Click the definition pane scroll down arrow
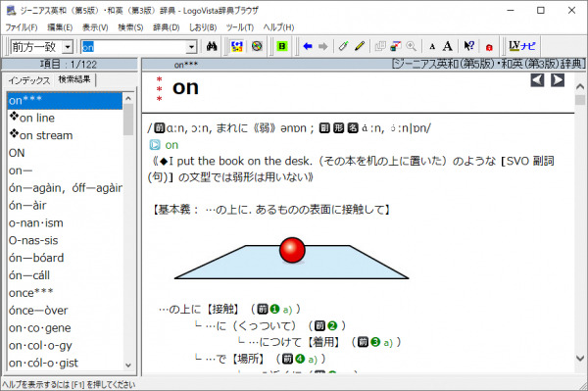The width and height of the screenshot is (588, 391). [580, 358]
